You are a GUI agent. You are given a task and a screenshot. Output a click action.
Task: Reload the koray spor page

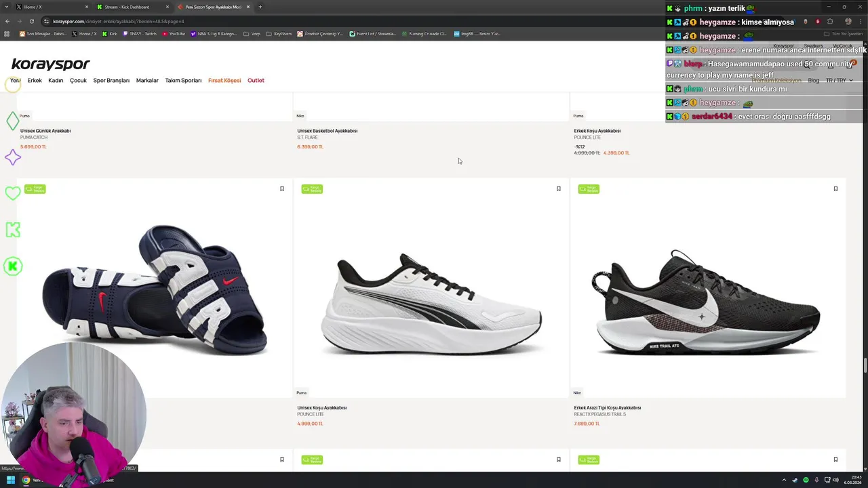pos(33,21)
